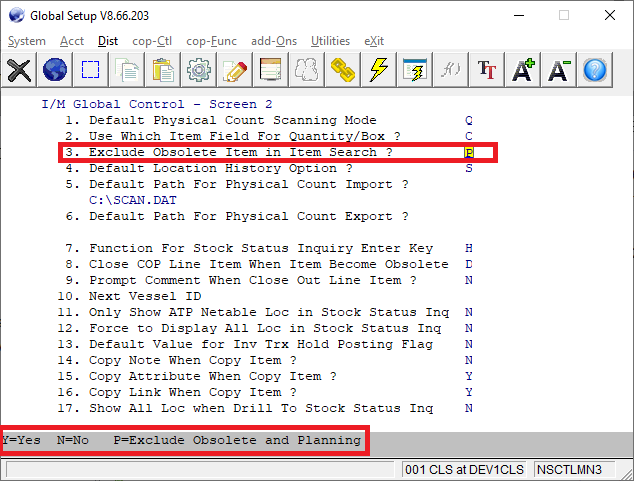The image size is (634, 481).
Task: Click the notepad with pencil icon
Action: 235,70
